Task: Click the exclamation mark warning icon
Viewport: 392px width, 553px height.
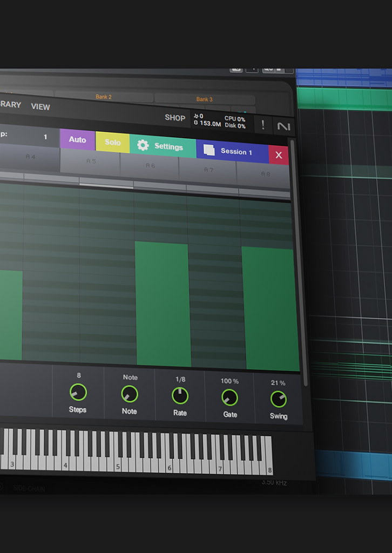Action: pos(263,125)
